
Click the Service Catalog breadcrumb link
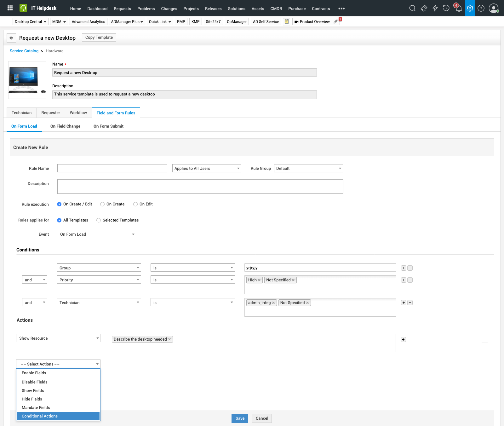click(24, 51)
